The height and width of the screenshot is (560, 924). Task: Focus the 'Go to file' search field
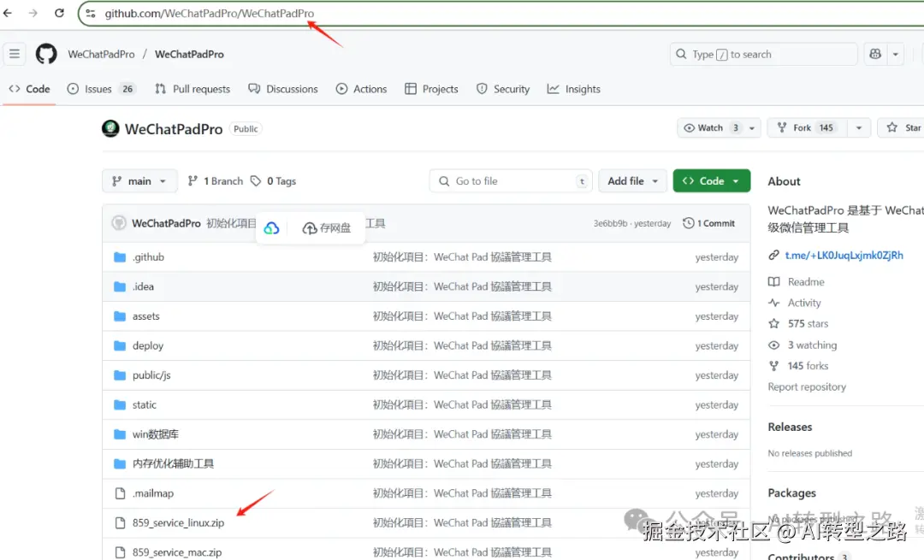click(x=511, y=180)
